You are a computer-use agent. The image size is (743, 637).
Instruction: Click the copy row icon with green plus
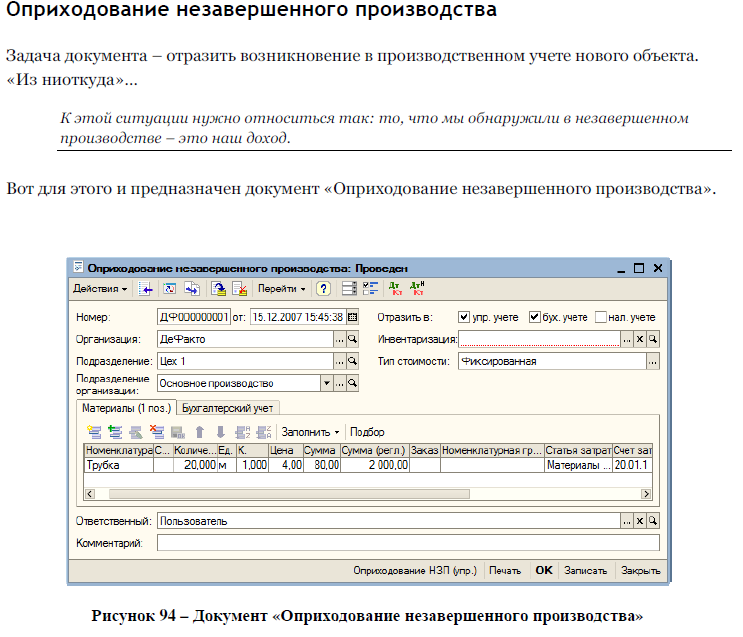(x=115, y=432)
